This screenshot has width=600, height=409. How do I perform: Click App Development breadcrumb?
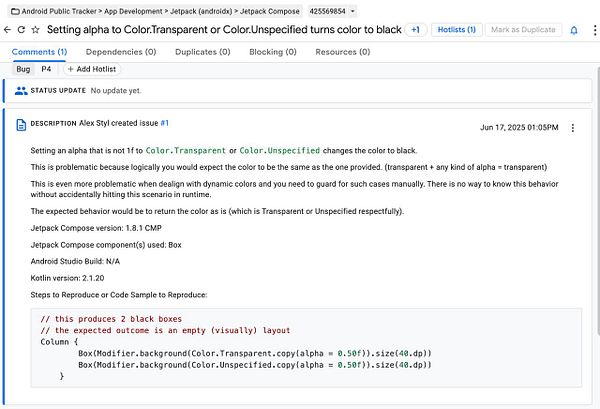tap(133, 11)
